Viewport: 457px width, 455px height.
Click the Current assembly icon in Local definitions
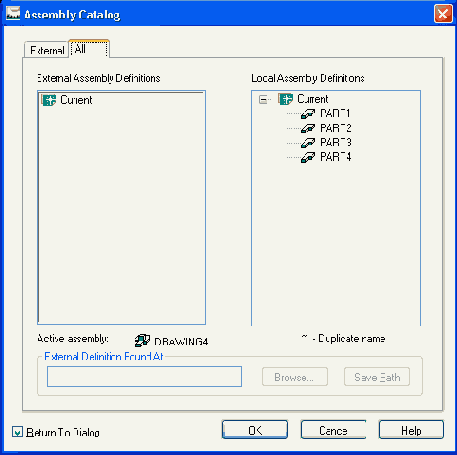285,99
